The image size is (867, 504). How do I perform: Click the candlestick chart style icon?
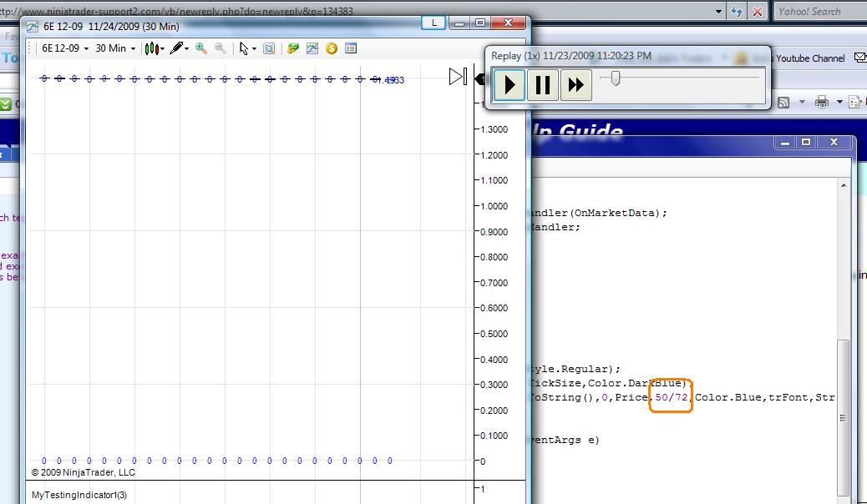click(x=151, y=48)
